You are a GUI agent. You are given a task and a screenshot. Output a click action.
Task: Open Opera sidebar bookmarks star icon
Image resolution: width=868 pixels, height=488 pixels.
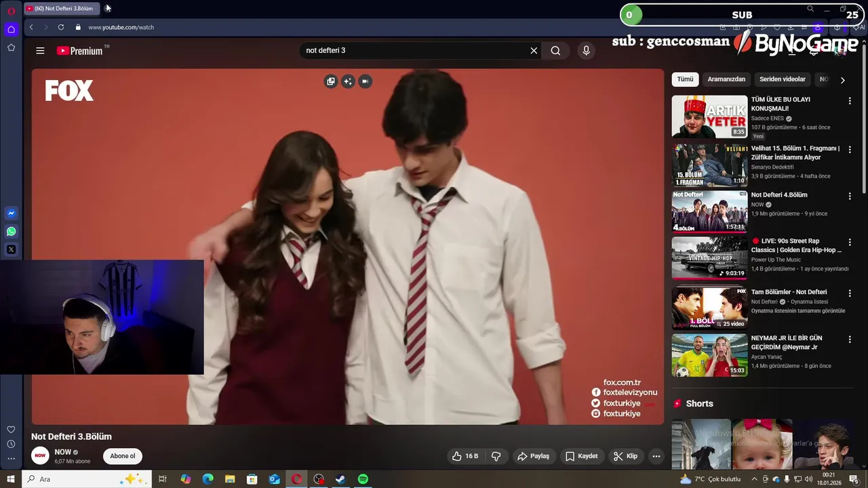[11, 47]
